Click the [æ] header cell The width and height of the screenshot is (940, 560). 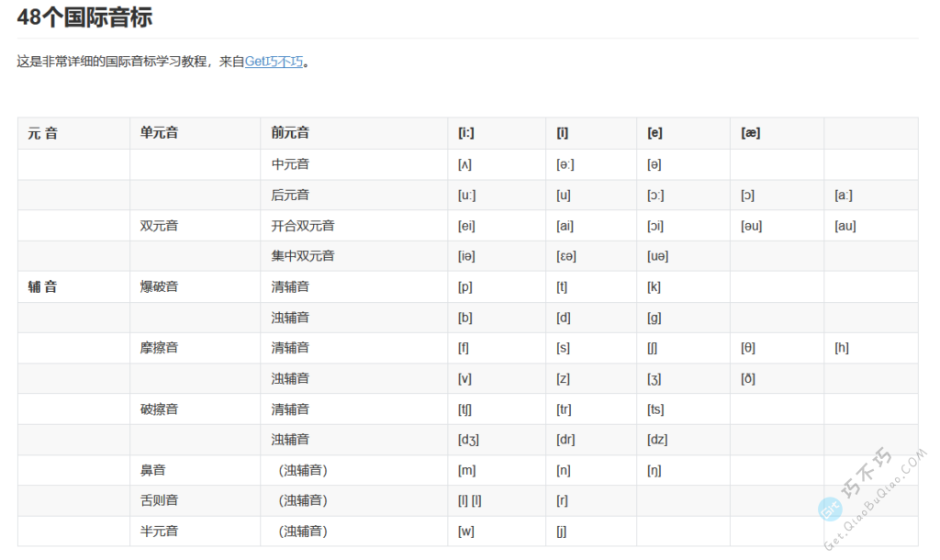click(x=749, y=132)
